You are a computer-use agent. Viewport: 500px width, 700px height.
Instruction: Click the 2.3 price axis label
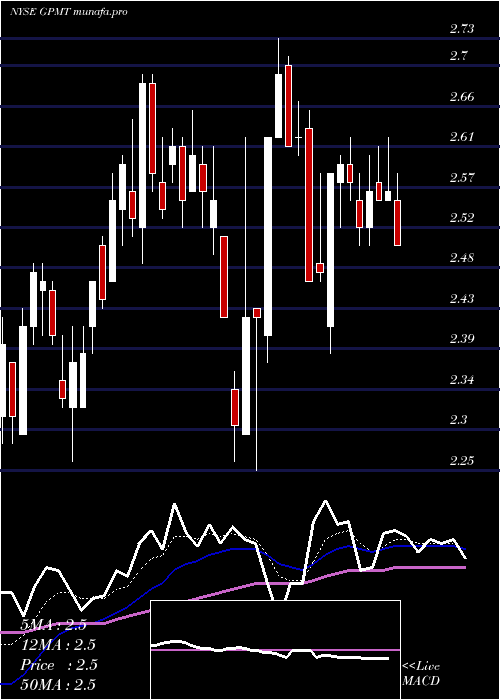click(x=458, y=420)
